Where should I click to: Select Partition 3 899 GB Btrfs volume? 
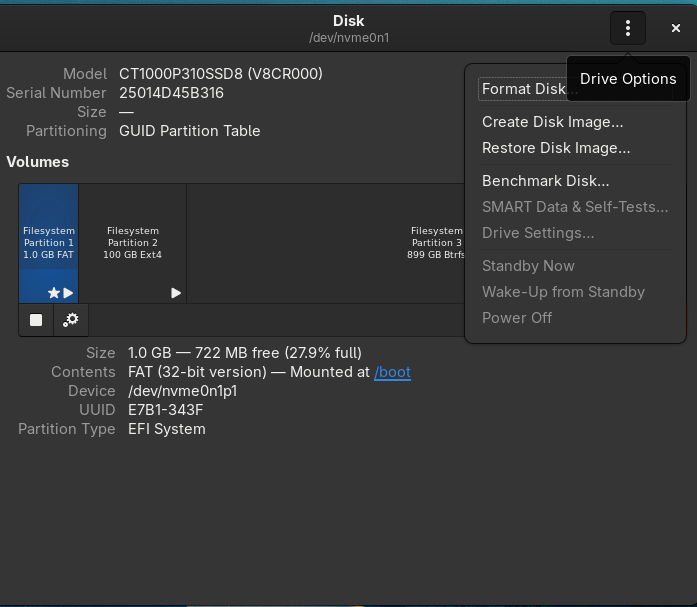[326, 244]
